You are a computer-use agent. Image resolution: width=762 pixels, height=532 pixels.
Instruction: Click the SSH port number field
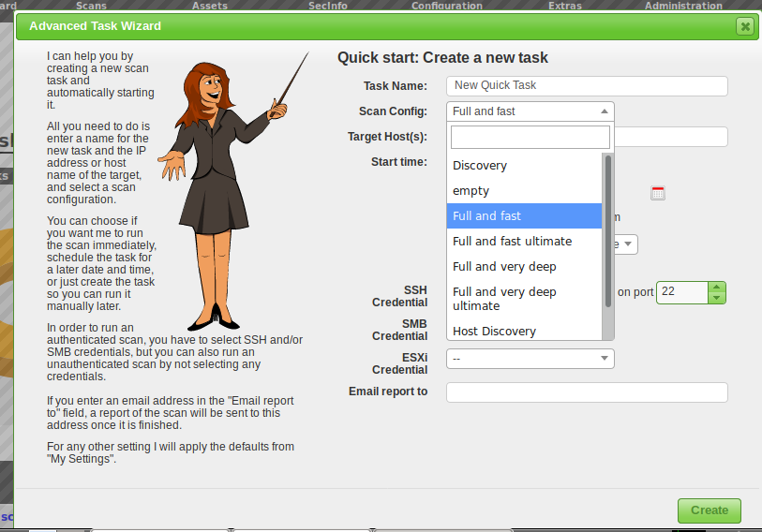[680, 292]
